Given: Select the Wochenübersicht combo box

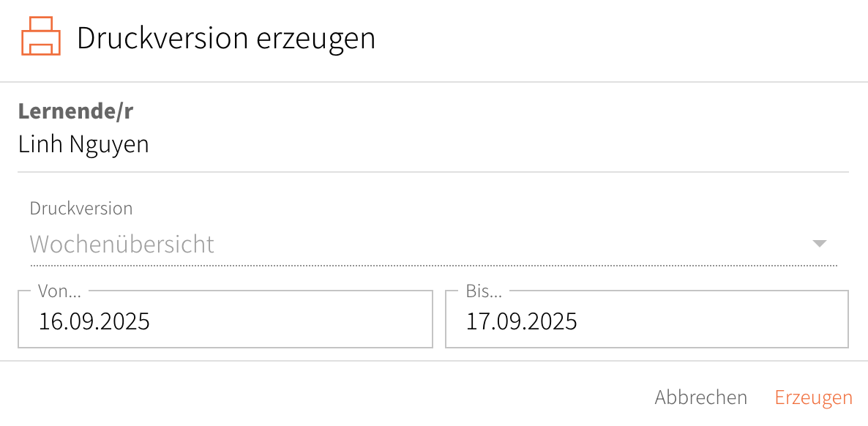Looking at the screenshot, I should point(432,244).
